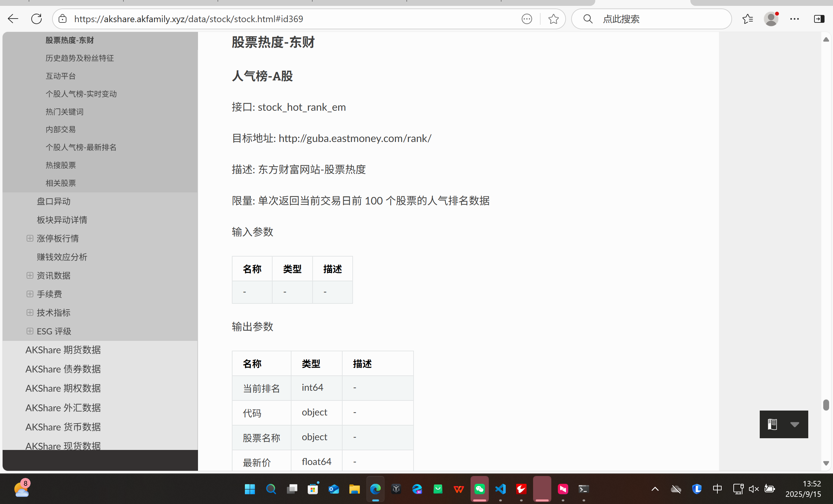Open WPS Office from the taskbar
The width and height of the screenshot is (833, 504).
(459, 489)
